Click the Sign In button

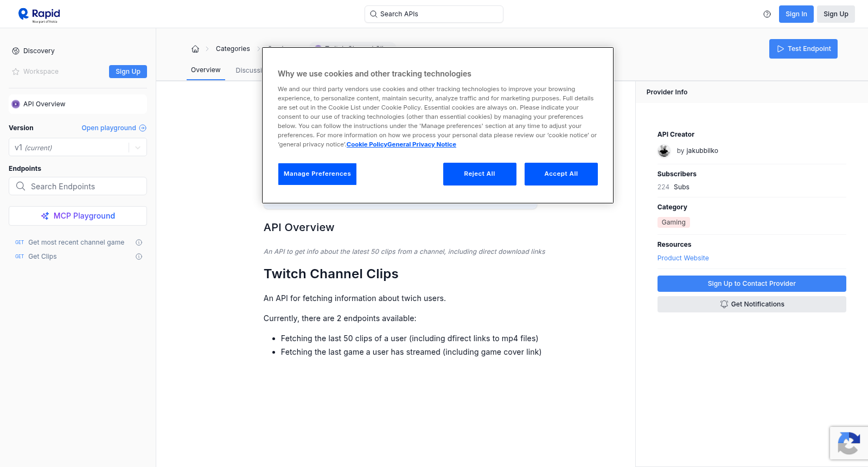[796, 14]
